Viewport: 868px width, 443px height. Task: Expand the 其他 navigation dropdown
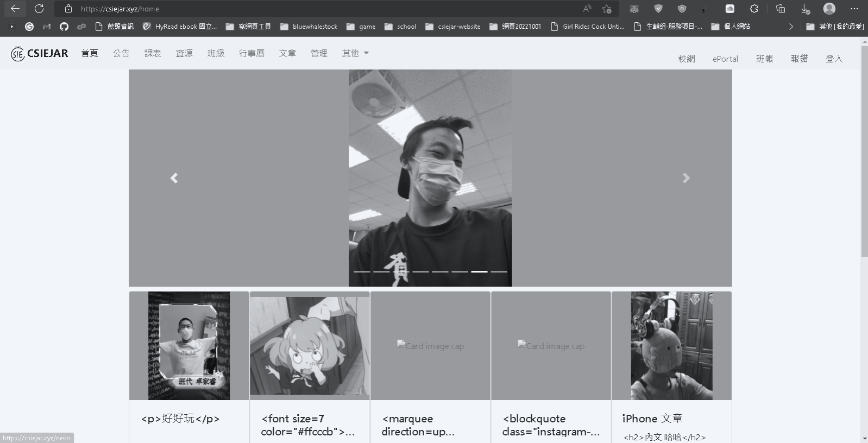(x=355, y=53)
